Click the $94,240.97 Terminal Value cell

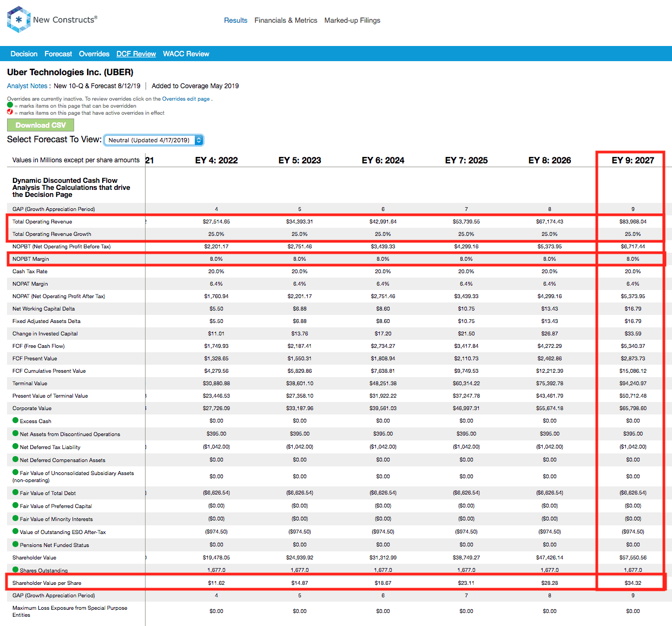tap(633, 384)
